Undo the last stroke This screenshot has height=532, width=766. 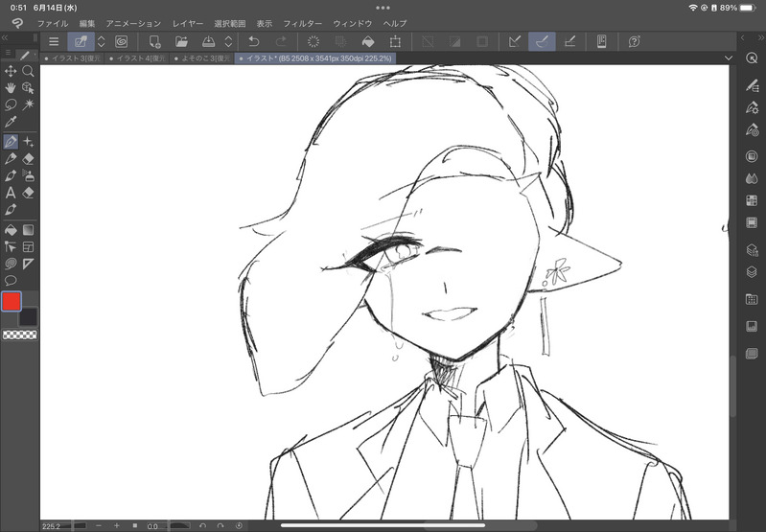(x=253, y=41)
